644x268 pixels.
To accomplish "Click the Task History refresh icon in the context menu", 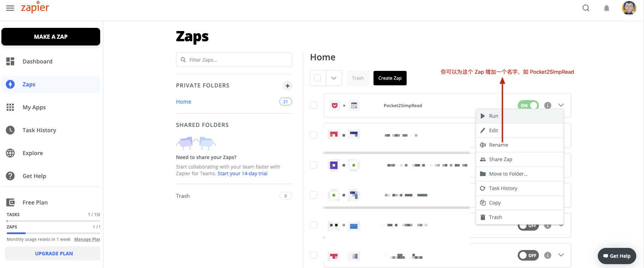I will coord(483,188).
